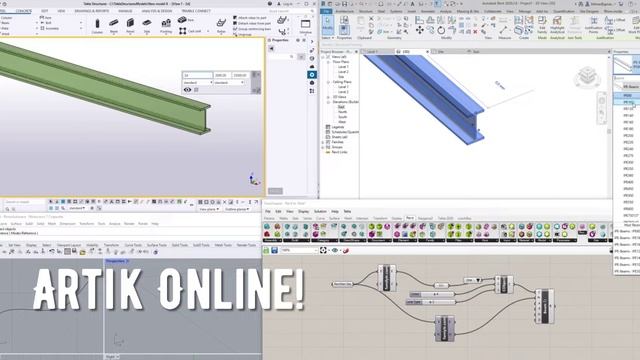The width and height of the screenshot is (640, 360).
Task: Click Group reinforcing bars in Tekla
Action: (251, 29)
